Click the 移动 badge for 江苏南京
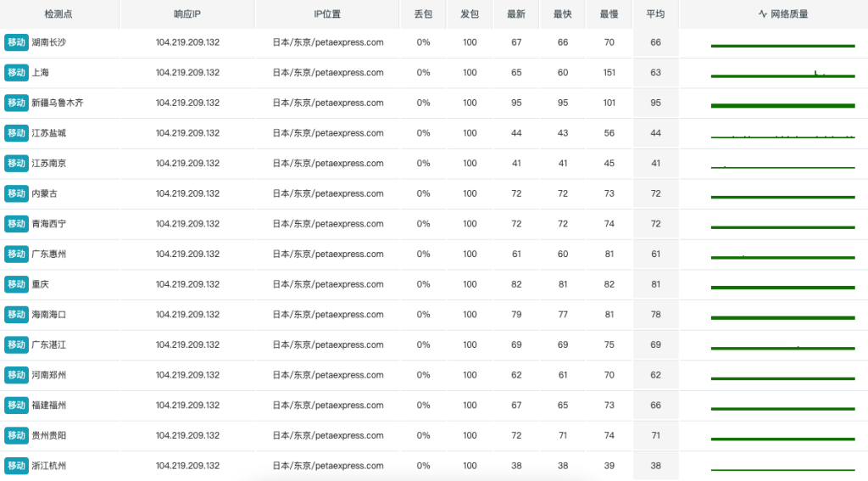 [16, 163]
